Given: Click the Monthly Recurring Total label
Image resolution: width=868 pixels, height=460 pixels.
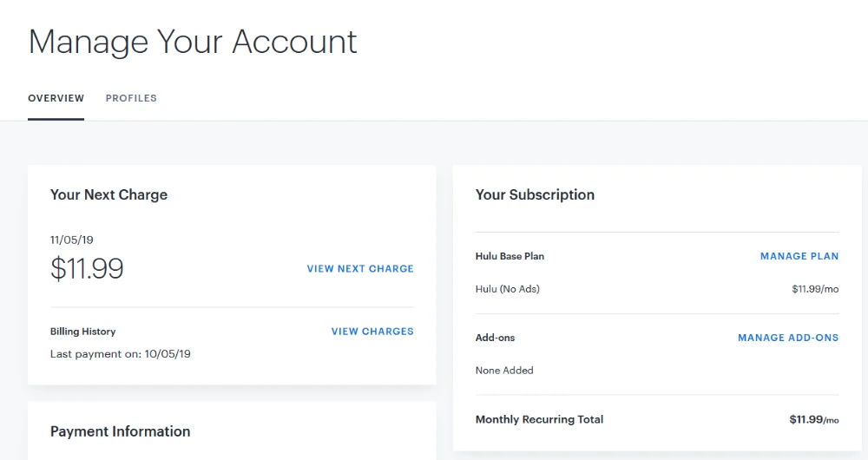Looking at the screenshot, I should tap(540, 419).
